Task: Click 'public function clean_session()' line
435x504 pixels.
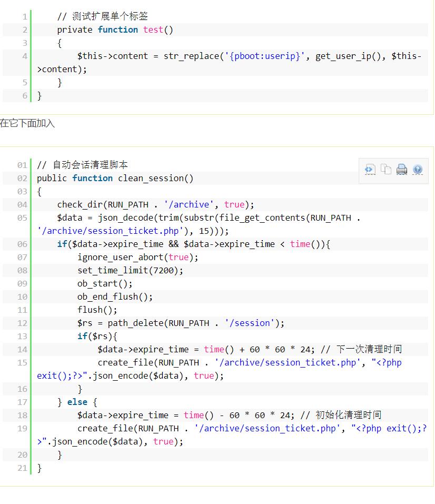Action: click(x=115, y=179)
